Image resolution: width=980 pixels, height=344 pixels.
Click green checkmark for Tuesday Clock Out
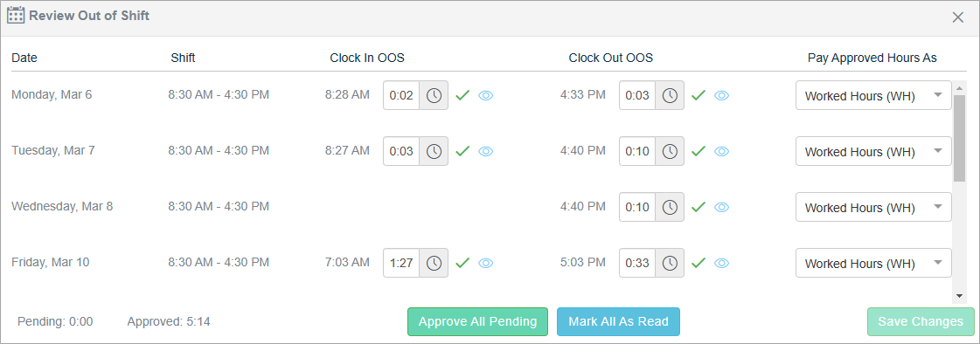pos(699,151)
